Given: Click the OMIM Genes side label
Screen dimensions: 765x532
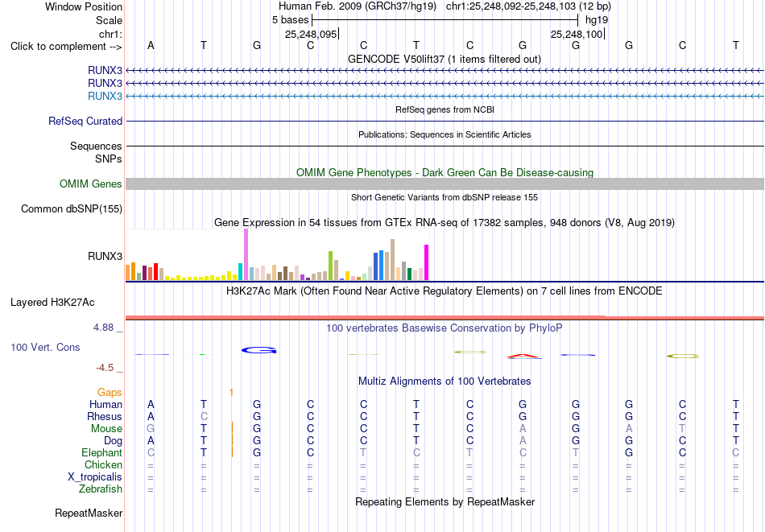Looking at the screenshot, I should pos(91,184).
